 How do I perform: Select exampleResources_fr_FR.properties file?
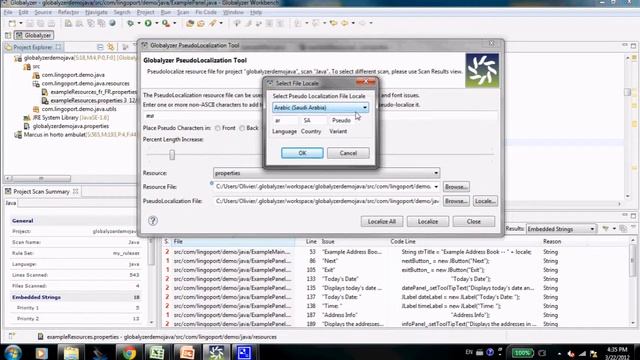[x=93, y=92]
